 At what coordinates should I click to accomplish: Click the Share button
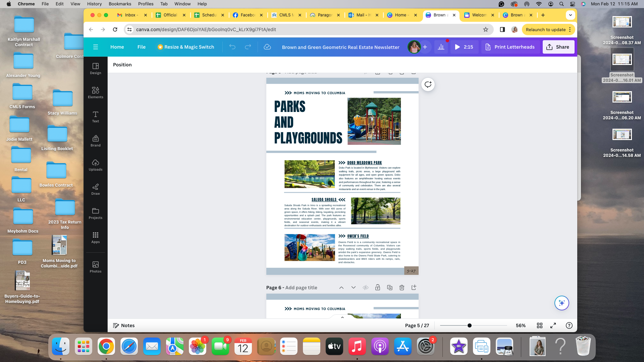(558, 47)
